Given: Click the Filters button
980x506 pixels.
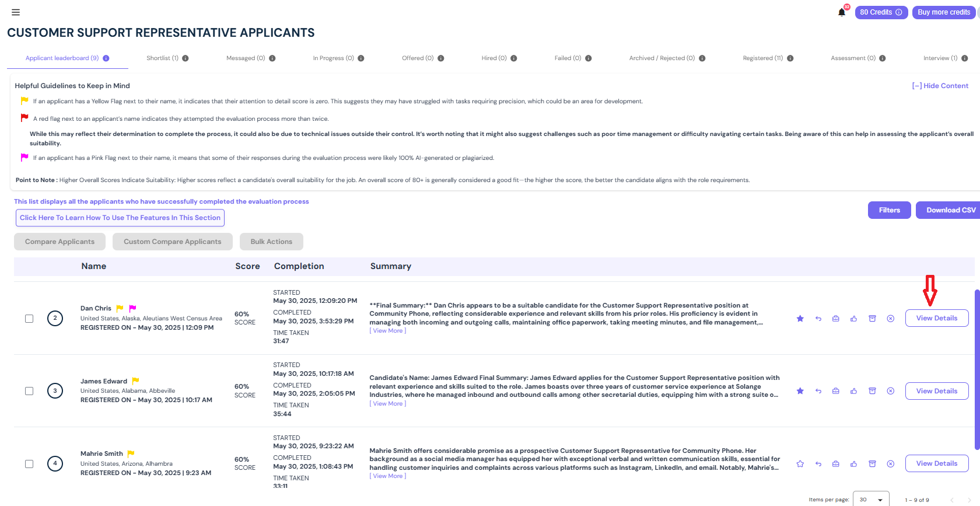Looking at the screenshot, I should (x=890, y=210).
